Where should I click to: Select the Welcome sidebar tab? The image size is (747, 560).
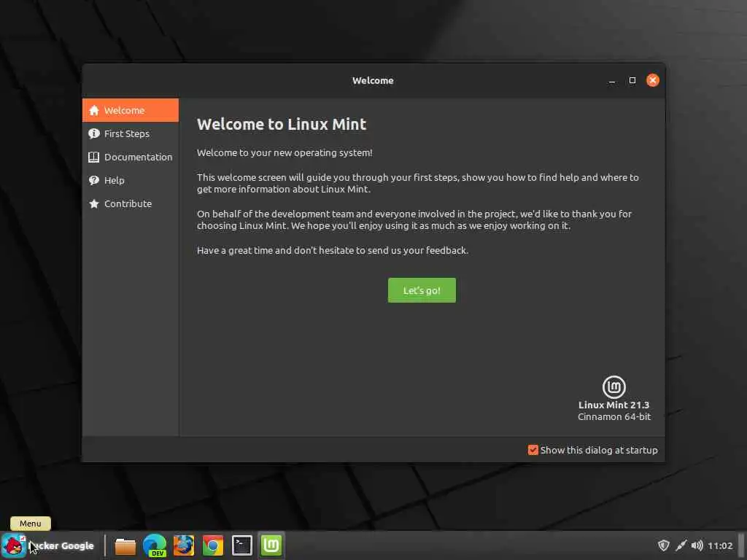[131, 111]
